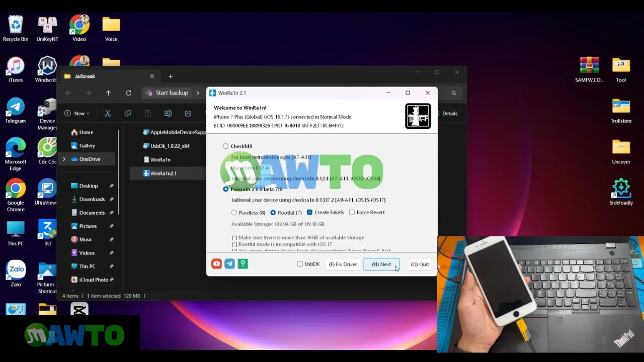Click (F) Fix Driver button
The image size is (644, 362).
[x=343, y=264]
